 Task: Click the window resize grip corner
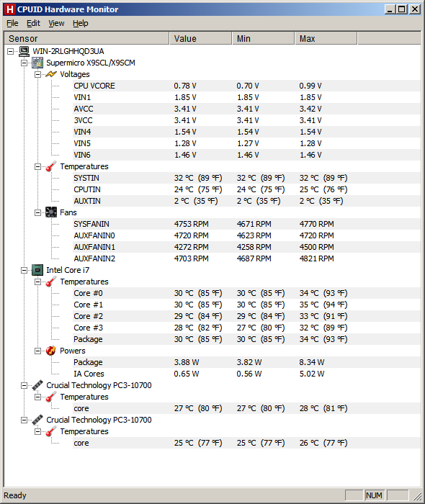pyautogui.click(x=417, y=496)
